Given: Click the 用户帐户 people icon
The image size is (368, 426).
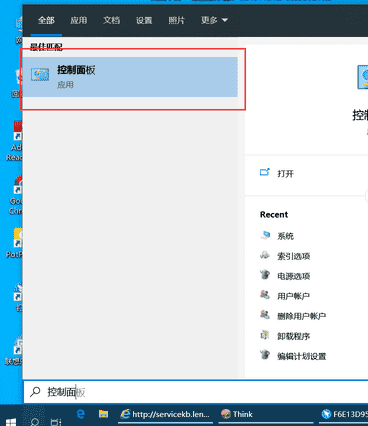Looking at the screenshot, I should click(x=265, y=295).
